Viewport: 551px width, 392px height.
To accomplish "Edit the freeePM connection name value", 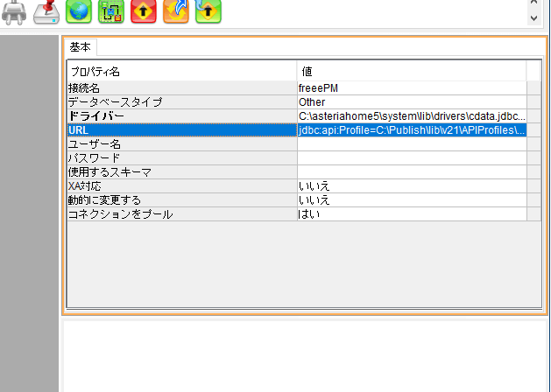I will 412,88.
